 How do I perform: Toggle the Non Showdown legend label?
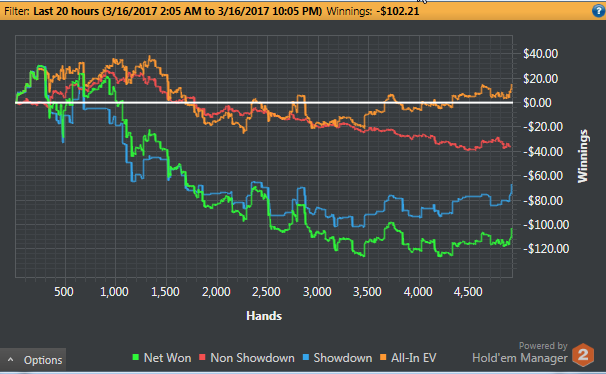click(252, 358)
